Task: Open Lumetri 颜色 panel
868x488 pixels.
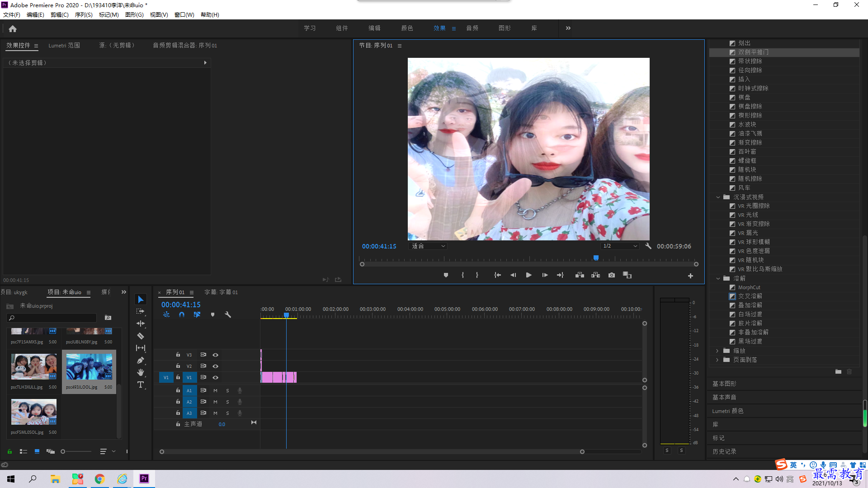Action: (x=728, y=411)
